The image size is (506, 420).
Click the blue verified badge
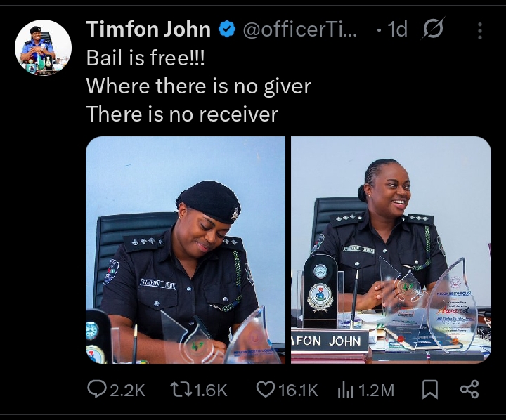point(228,29)
